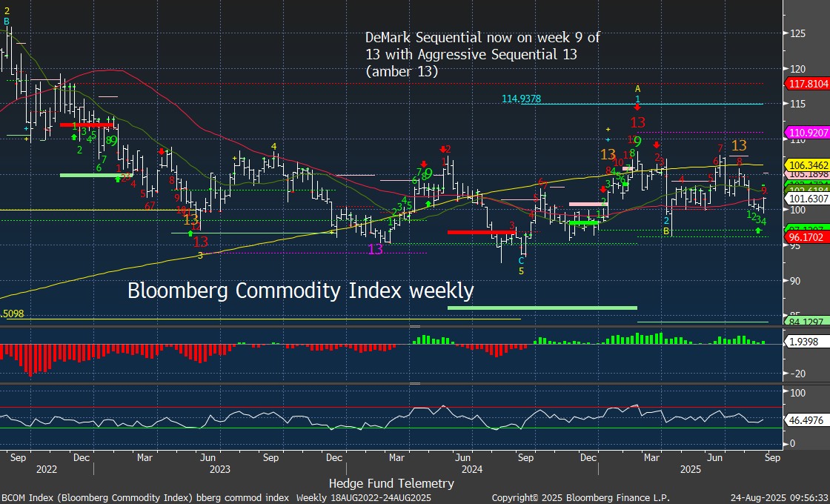Click the yellow 106.3462 moving average label
Viewport: 830px width, 504px height.
806,164
